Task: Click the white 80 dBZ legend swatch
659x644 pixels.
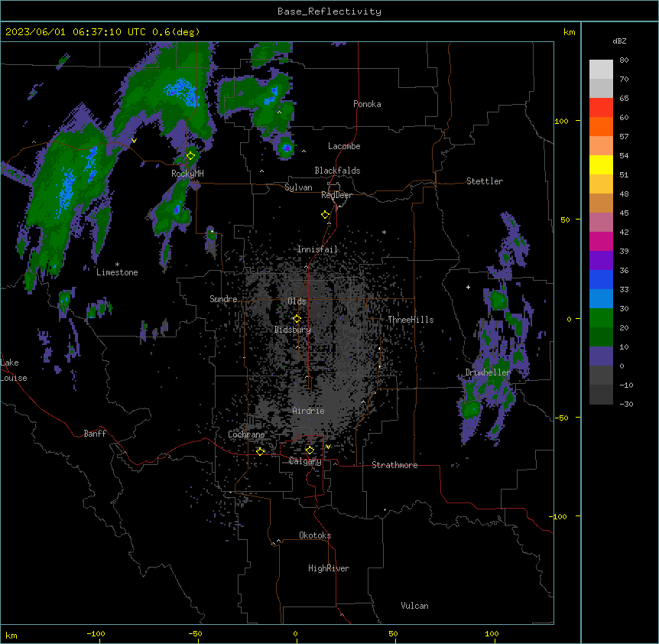Action: coord(601,69)
